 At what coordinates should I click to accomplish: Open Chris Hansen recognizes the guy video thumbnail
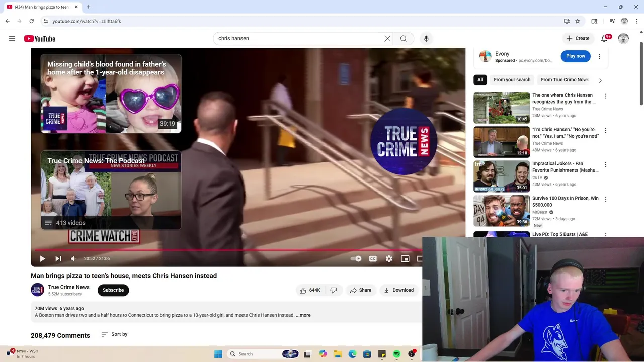coord(502,108)
